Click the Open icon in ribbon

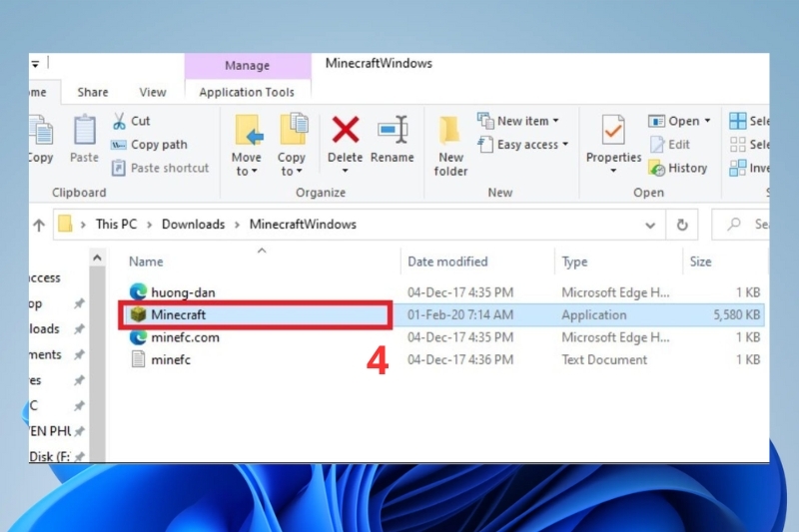[656, 121]
